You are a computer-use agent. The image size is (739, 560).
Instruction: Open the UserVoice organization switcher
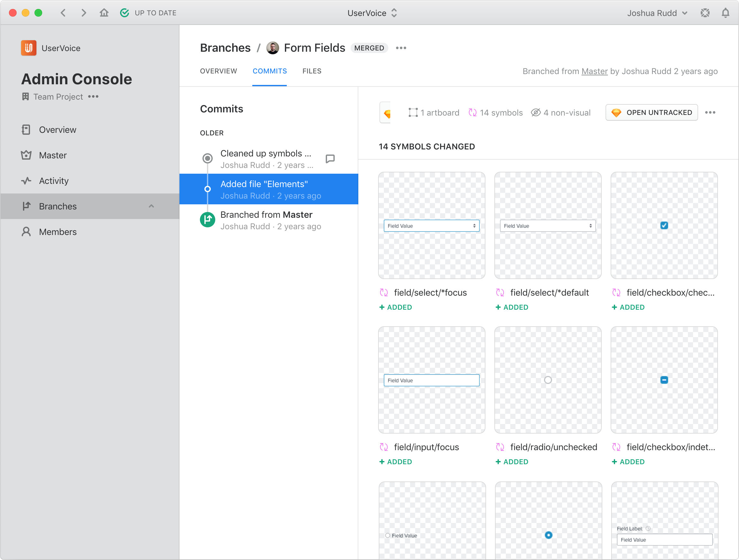372,13
